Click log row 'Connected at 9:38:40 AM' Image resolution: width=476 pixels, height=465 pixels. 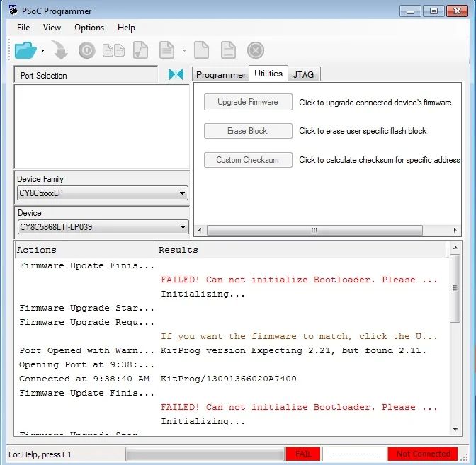coord(84,379)
